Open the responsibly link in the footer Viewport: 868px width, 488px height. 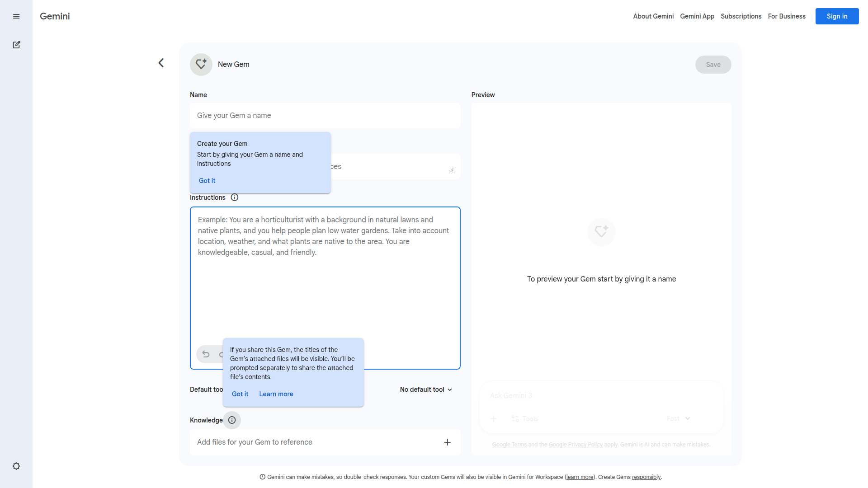pyautogui.click(x=646, y=477)
